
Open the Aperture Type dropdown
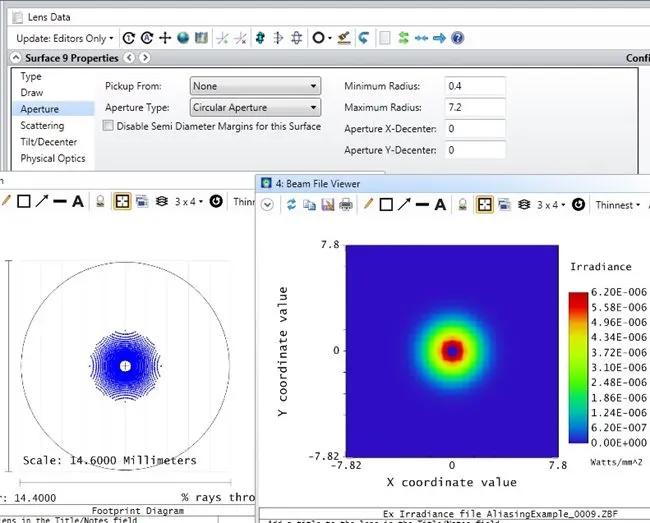click(255, 108)
